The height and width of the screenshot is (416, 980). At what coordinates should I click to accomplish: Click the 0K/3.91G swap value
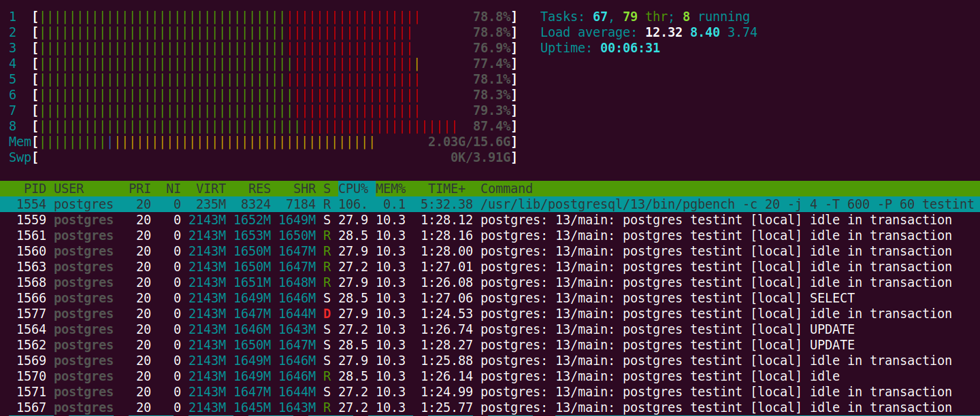480,157
